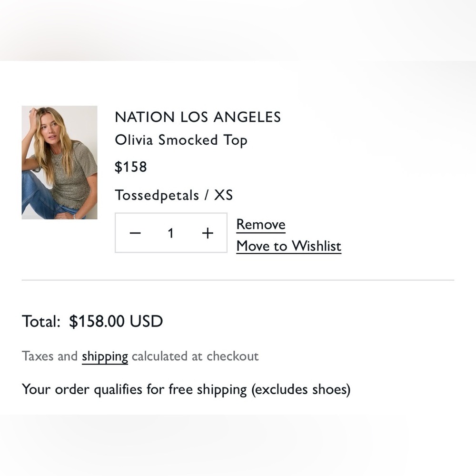This screenshot has width=476, height=476.
Task: Remove the Olivia Smocked Top from cart
Action: point(261,225)
